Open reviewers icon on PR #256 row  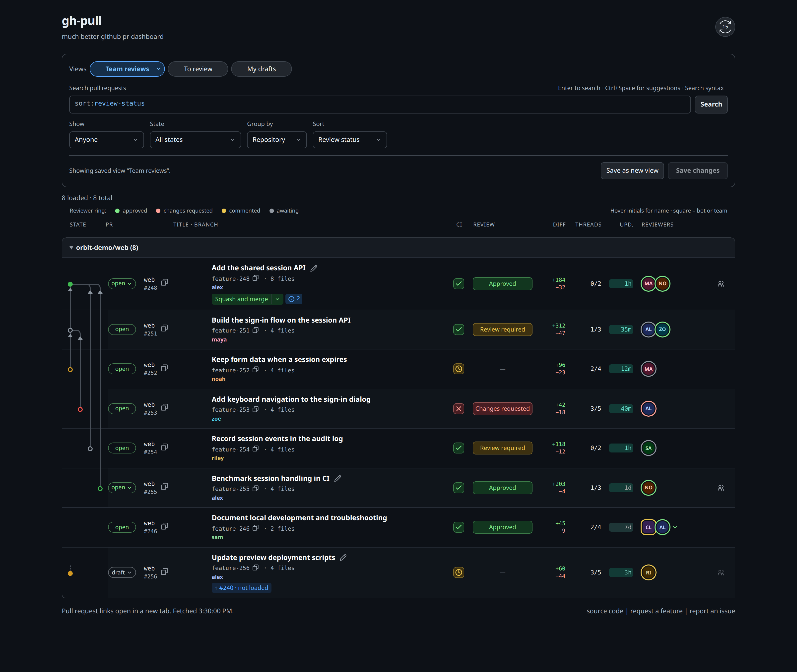click(720, 573)
